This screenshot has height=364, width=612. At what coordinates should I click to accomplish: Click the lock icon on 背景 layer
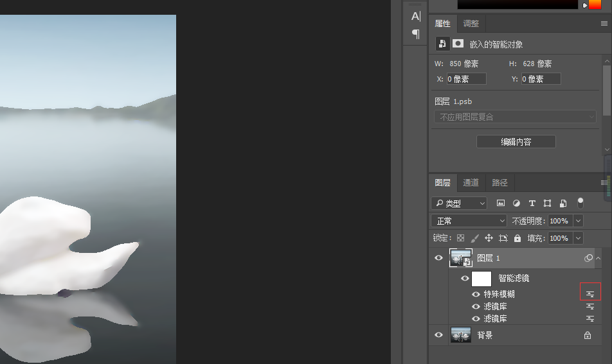588,335
